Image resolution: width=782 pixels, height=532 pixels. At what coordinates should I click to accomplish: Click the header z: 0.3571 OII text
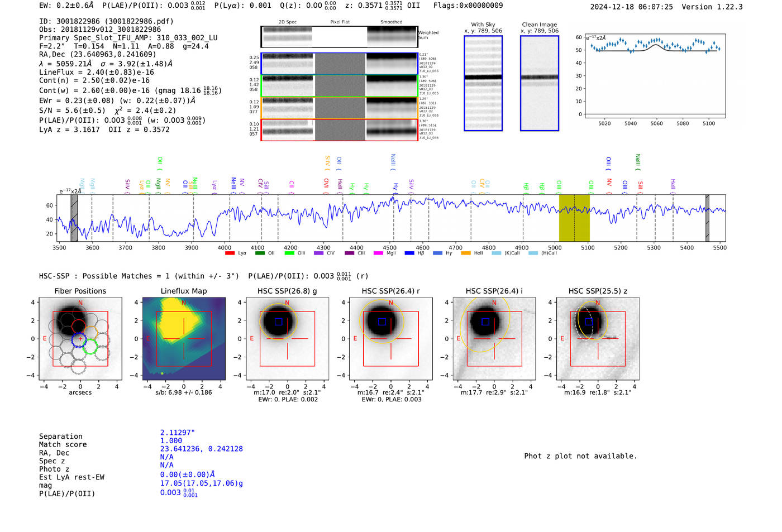pyautogui.click(x=383, y=6)
